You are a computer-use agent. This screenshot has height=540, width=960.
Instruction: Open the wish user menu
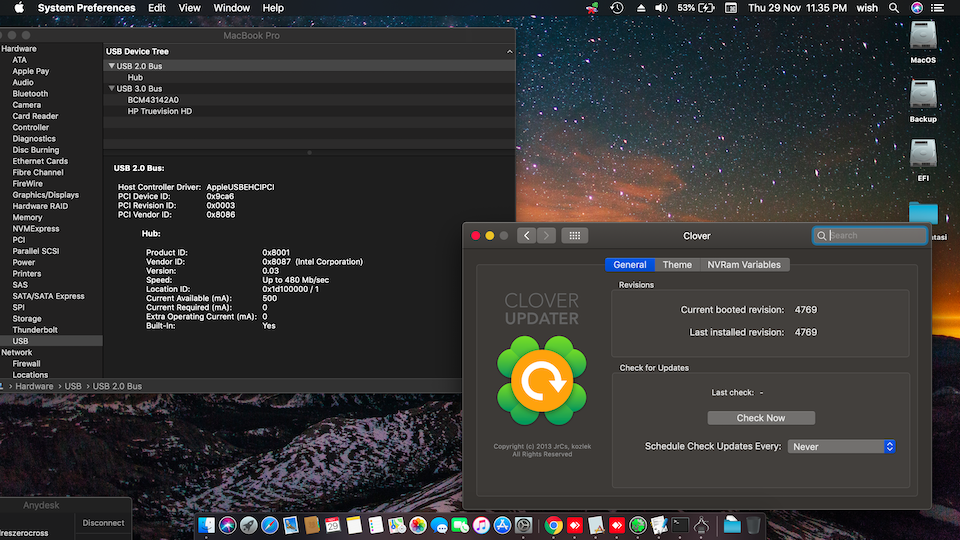pos(867,8)
